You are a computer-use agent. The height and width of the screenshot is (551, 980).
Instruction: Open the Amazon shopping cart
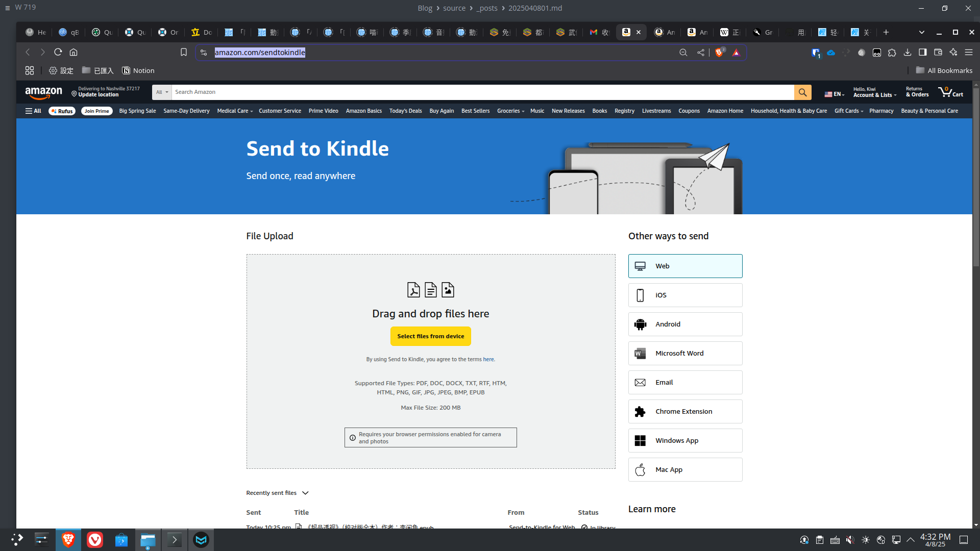pos(950,92)
